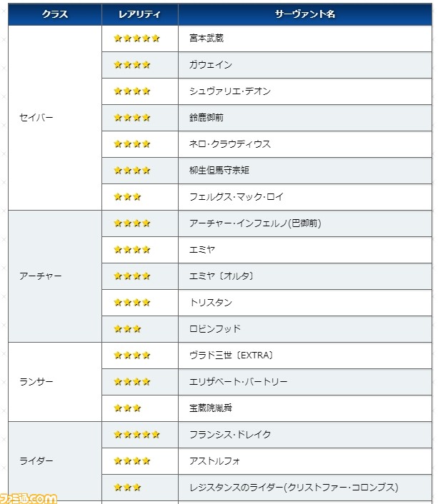This screenshot has height=504, width=438.
Task: Select the ライダー class cell
Action: (55, 461)
